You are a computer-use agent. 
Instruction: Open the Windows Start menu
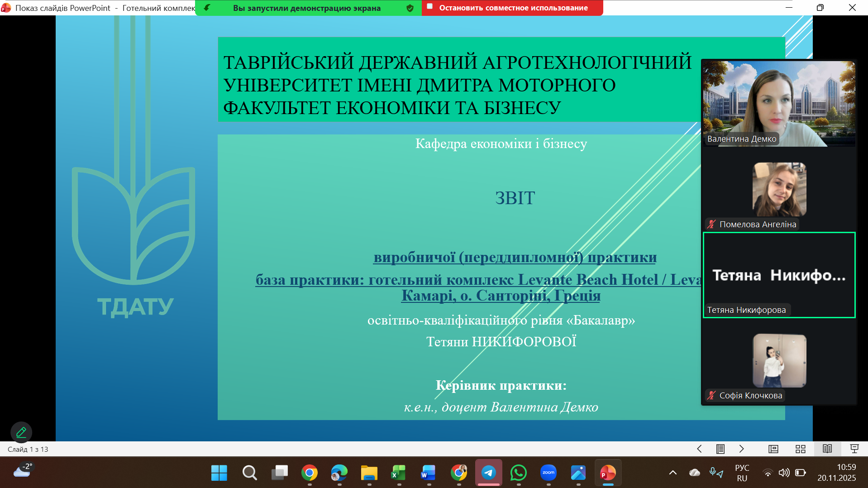219,473
